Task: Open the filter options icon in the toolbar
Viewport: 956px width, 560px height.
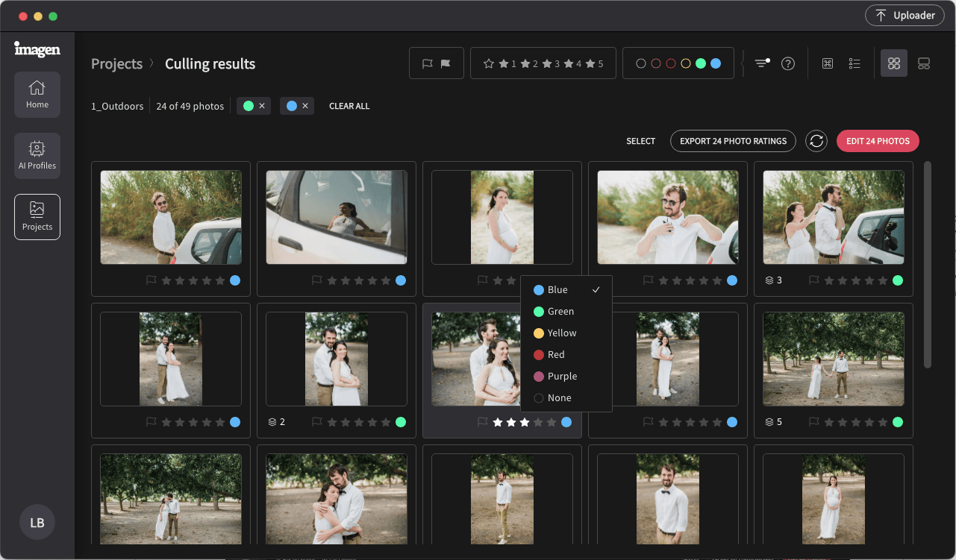Action: [761, 63]
